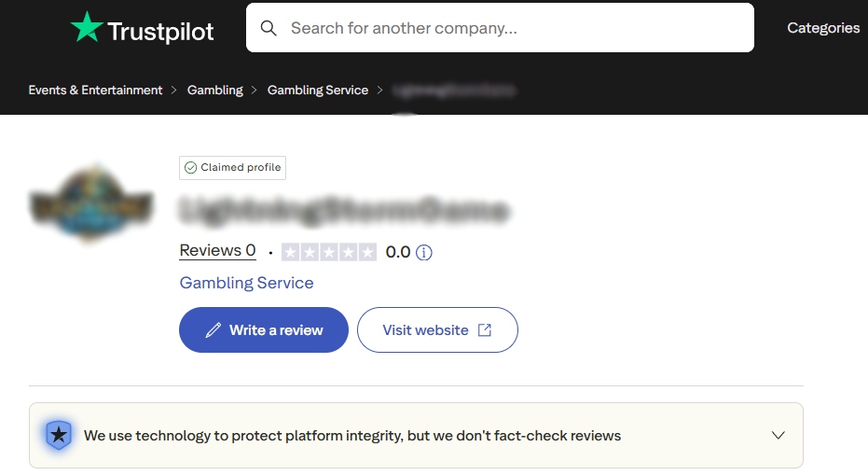Go to Events & Entertainment breadcrumb
The image size is (868, 475).
pyautogui.click(x=95, y=91)
